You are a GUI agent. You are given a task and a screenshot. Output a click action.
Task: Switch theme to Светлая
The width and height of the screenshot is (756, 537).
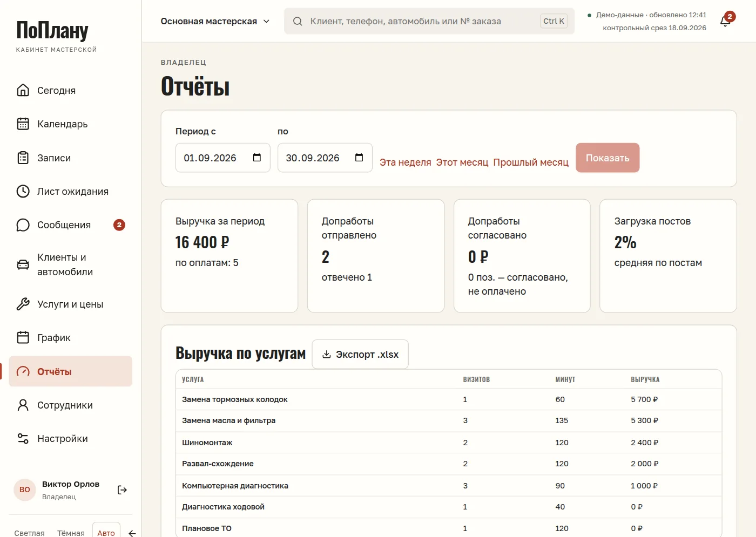[29, 533]
